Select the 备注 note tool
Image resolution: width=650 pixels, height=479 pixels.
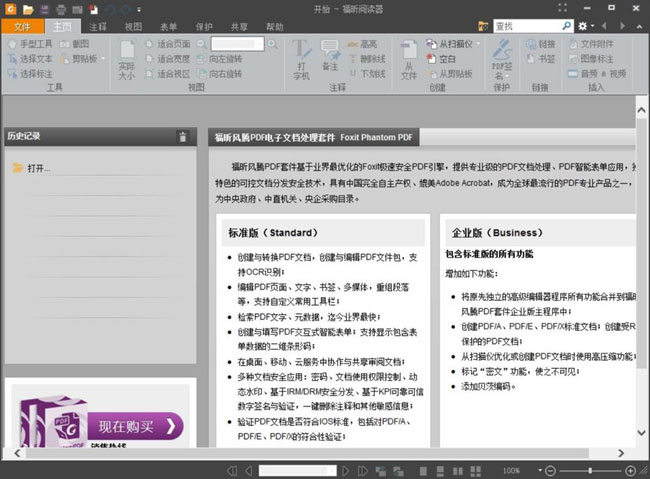point(330,56)
